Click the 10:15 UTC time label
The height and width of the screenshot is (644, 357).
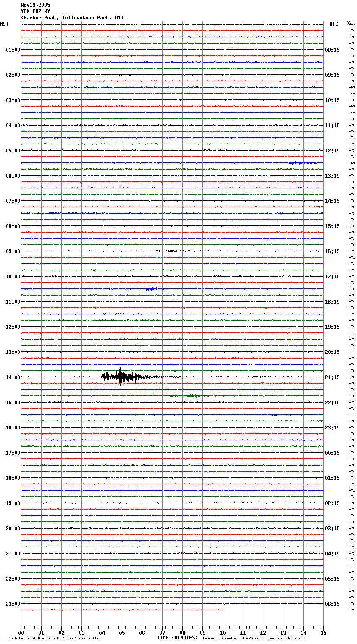point(332,100)
